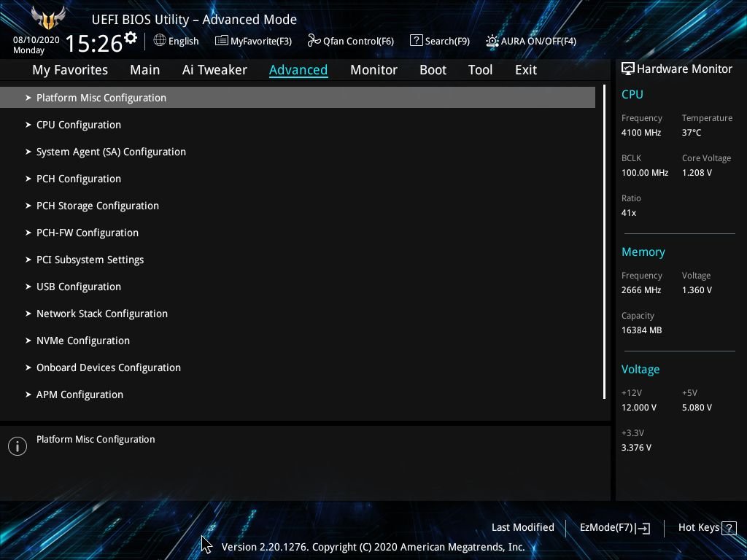This screenshot has height=560, width=747.
Task: Open Network Stack Configuration entry text
Action: coord(102,314)
